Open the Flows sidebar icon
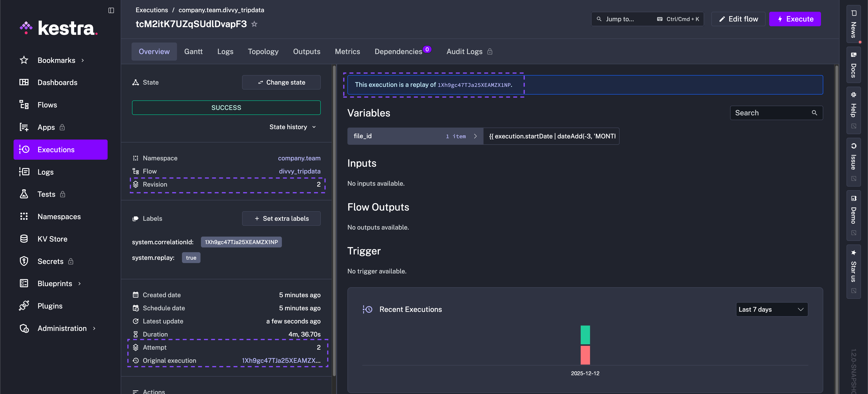The width and height of the screenshot is (868, 394). pyautogui.click(x=24, y=105)
